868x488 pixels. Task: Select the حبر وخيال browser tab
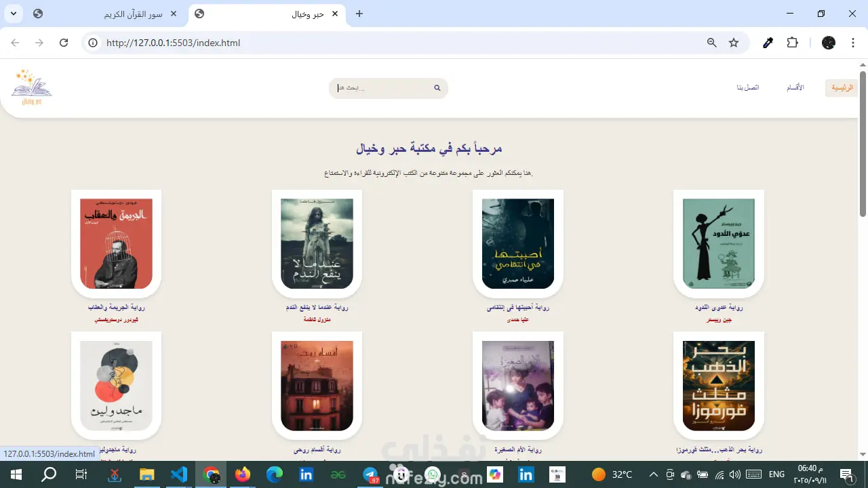coord(267,14)
